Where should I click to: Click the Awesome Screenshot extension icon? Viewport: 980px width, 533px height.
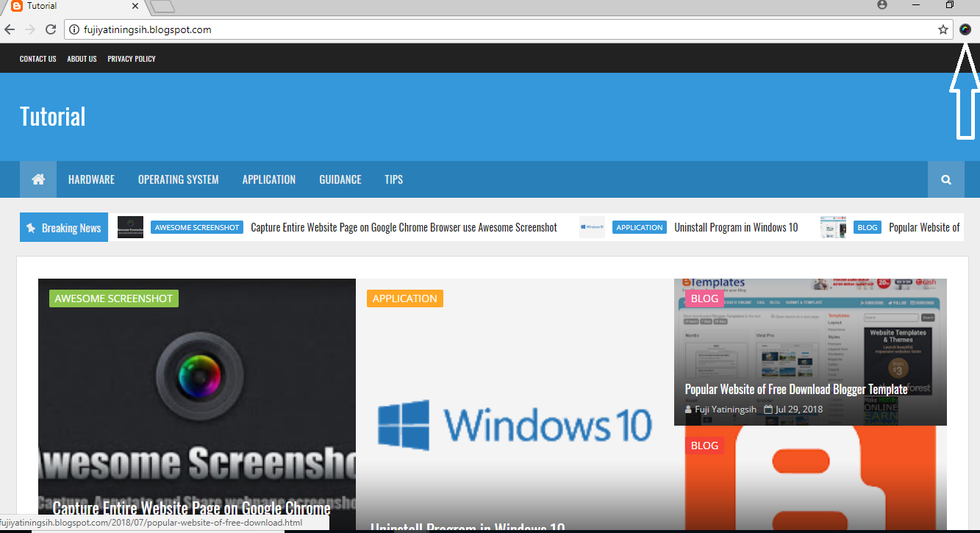coord(965,29)
